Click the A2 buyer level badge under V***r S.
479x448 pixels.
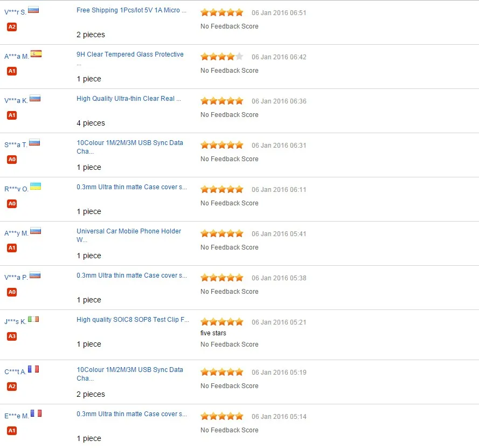[12, 27]
